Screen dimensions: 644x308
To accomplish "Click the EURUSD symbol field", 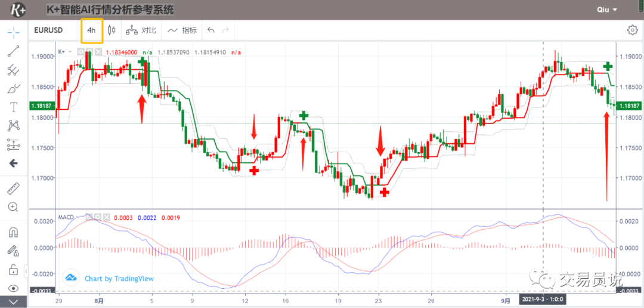I will [48, 30].
